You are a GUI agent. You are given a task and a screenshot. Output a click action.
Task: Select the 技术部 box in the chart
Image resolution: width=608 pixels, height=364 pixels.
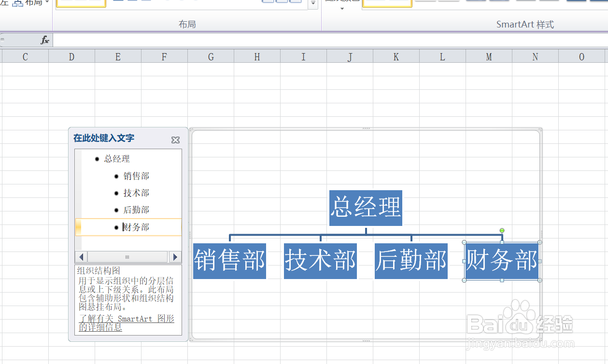click(320, 261)
